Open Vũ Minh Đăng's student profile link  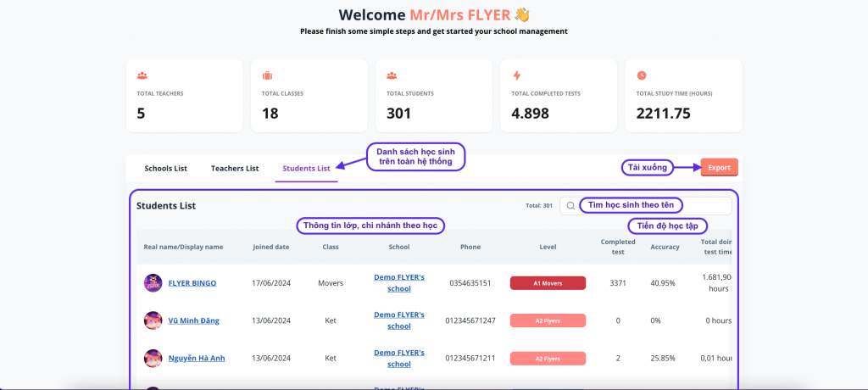coord(196,320)
